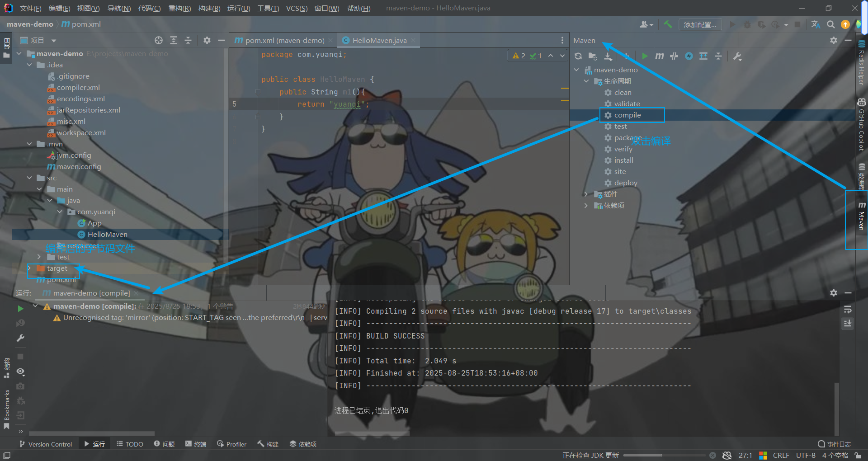This screenshot has width=868, height=461.
Task: Open the editor tabs more-options menu
Action: pos(562,40)
